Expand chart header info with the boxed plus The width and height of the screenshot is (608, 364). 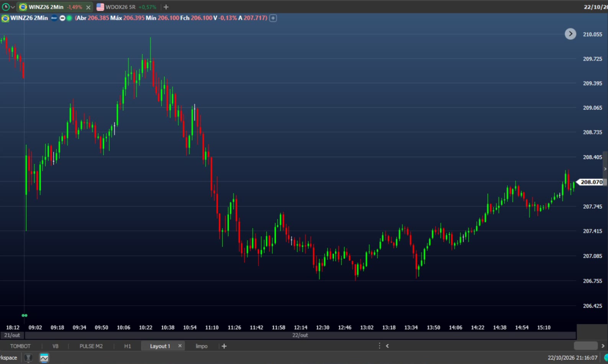[x=273, y=18]
